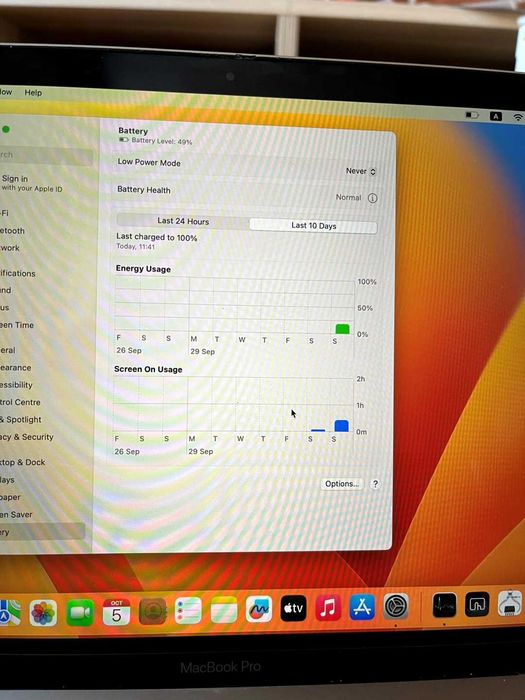Open the Apple TV app
This screenshot has width=525, height=700.
coord(293,608)
